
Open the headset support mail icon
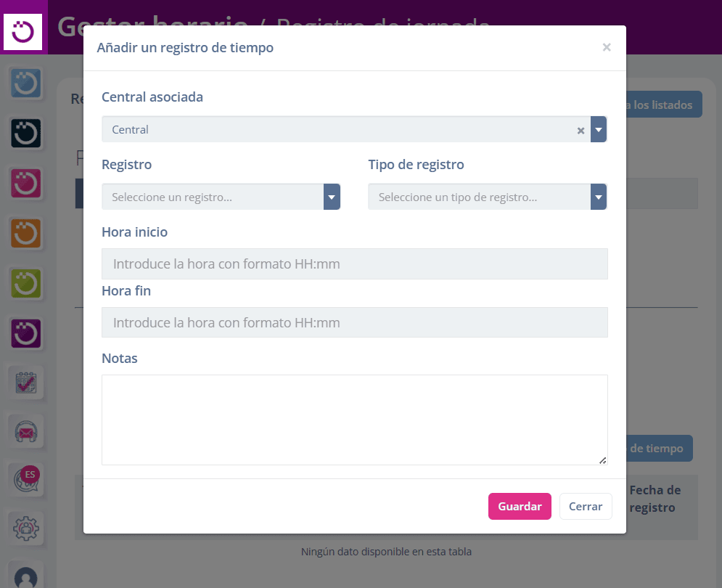27,431
